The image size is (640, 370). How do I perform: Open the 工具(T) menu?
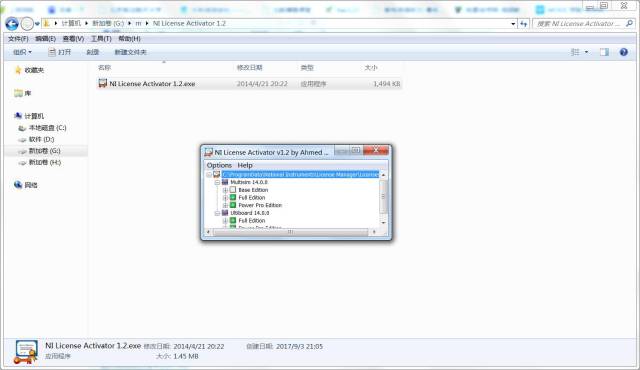(x=101, y=38)
